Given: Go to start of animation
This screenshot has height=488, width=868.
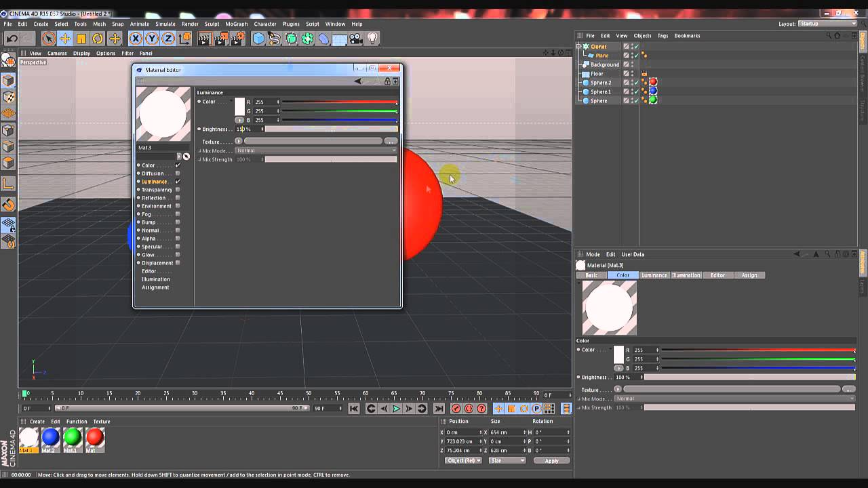Looking at the screenshot, I should click(354, 409).
